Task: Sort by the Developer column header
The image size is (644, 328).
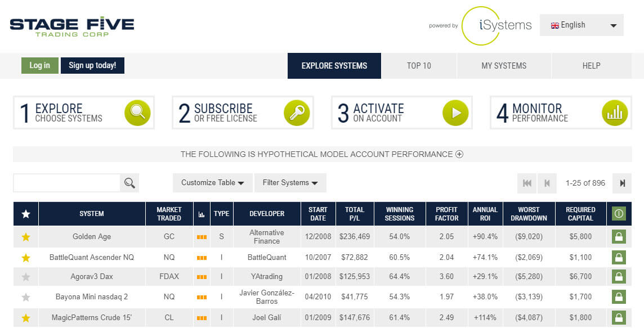Action: (x=267, y=214)
